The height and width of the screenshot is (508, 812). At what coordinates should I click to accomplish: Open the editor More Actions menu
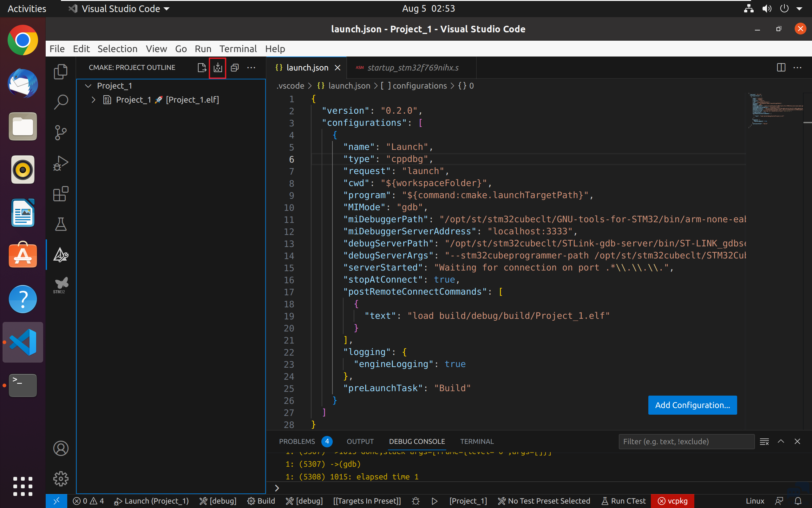tap(797, 68)
